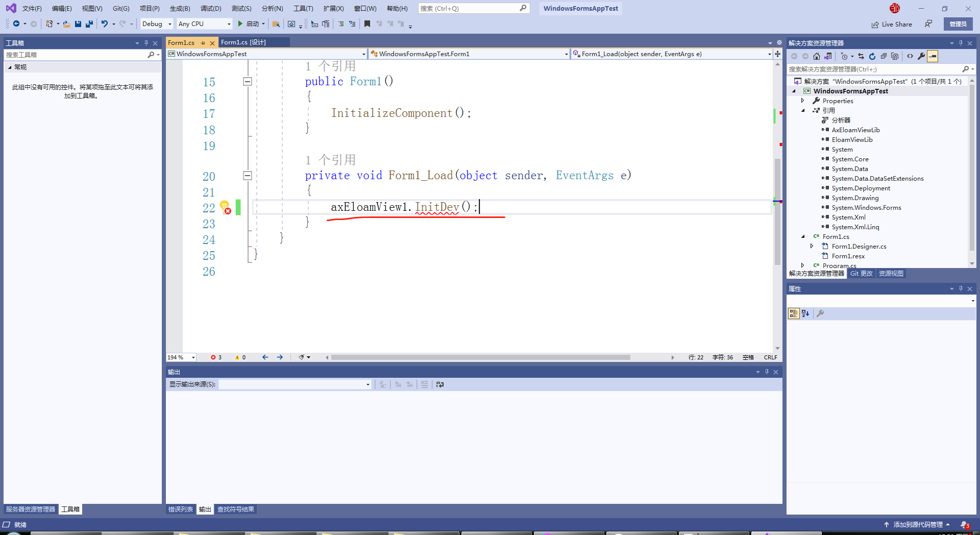The height and width of the screenshot is (535, 980).
Task: Click the View Code icon in Solution Explorer
Action: pos(910,56)
